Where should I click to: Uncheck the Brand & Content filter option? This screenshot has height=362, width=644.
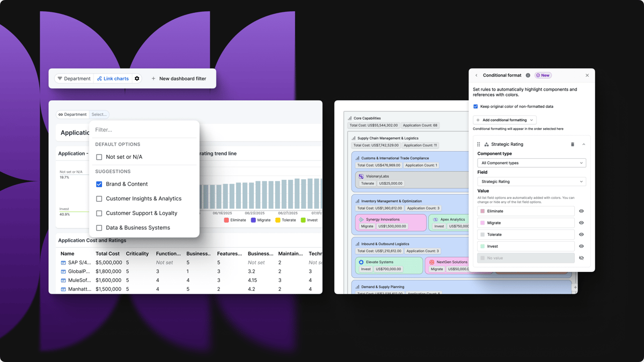[x=99, y=184]
